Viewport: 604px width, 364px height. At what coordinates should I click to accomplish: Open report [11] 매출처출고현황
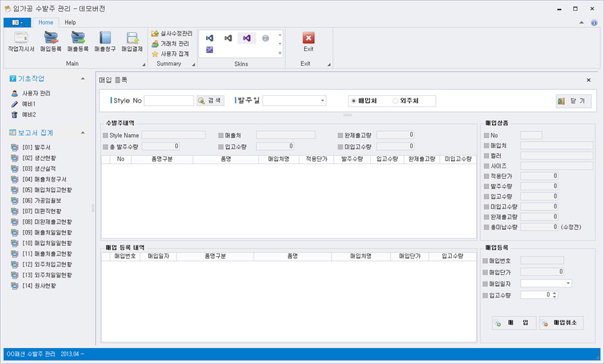[x=42, y=254]
